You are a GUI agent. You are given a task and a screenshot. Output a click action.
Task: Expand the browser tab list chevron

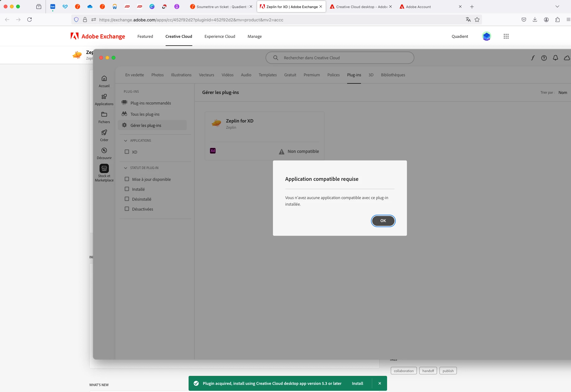click(x=557, y=7)
